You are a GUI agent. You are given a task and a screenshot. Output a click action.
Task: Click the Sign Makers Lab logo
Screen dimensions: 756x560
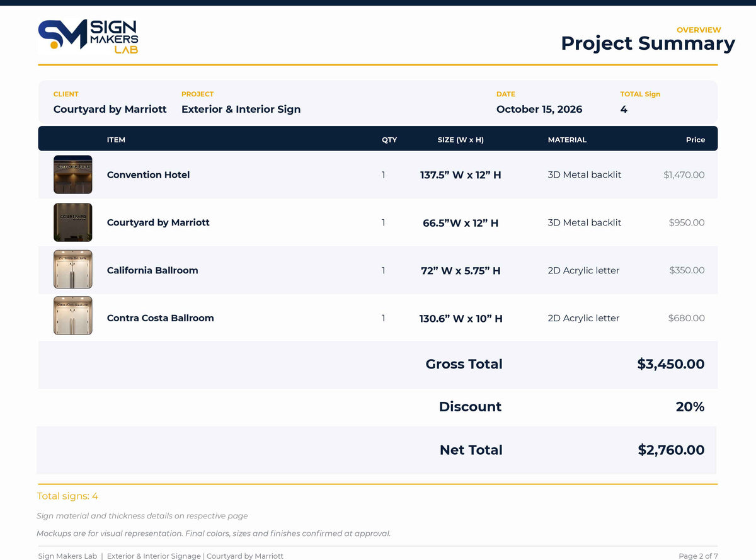88,36
